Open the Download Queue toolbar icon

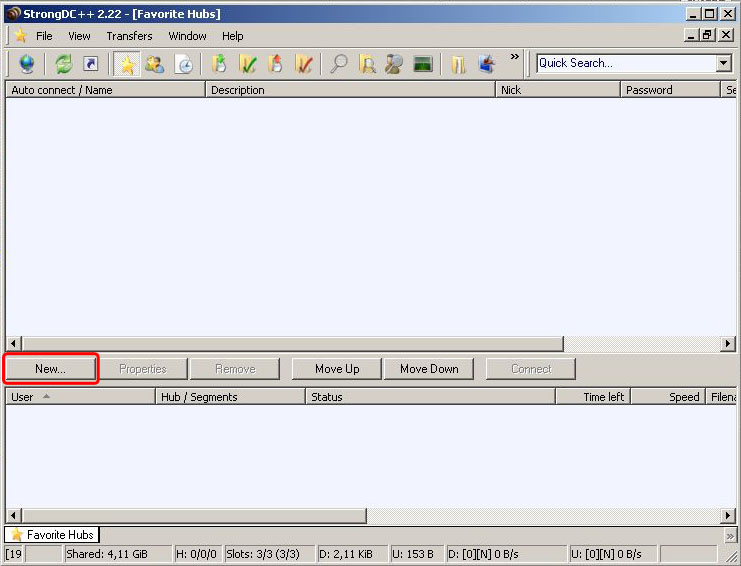[x=219, y=64]
